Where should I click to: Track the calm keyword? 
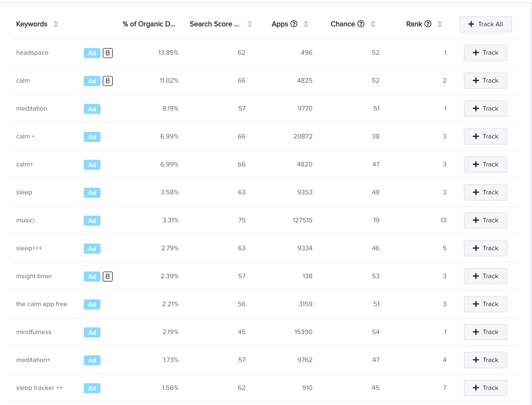pos(485,81)
